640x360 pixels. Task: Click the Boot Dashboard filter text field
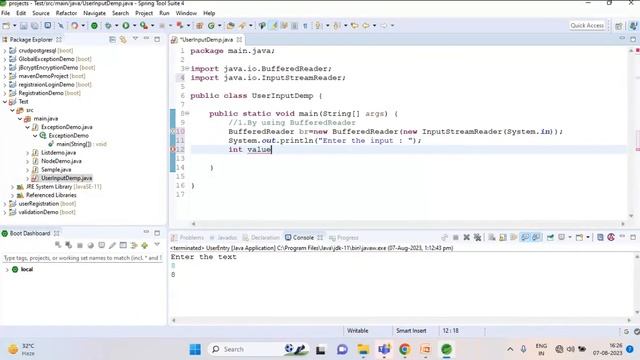82,258
